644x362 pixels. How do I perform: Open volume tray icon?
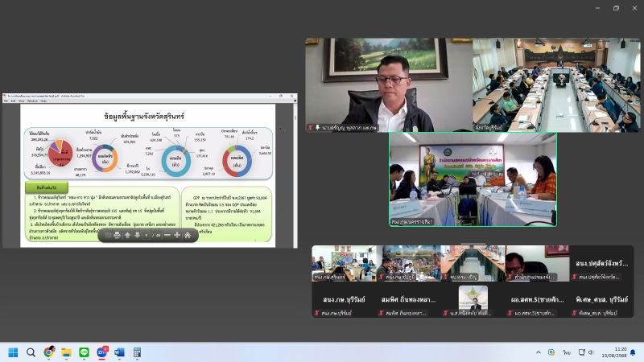point(591,352)
